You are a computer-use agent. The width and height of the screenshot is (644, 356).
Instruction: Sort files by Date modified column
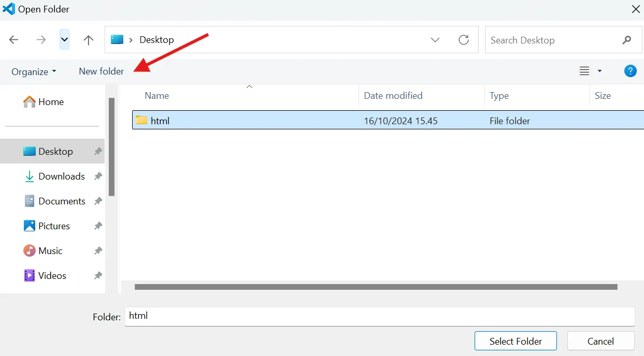click(393, 96)
